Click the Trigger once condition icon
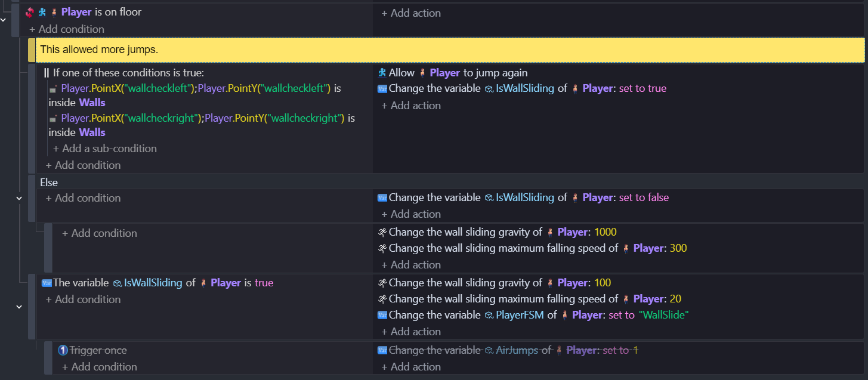The height and width of the screenshot is (380, 868). tap(63, 350)
